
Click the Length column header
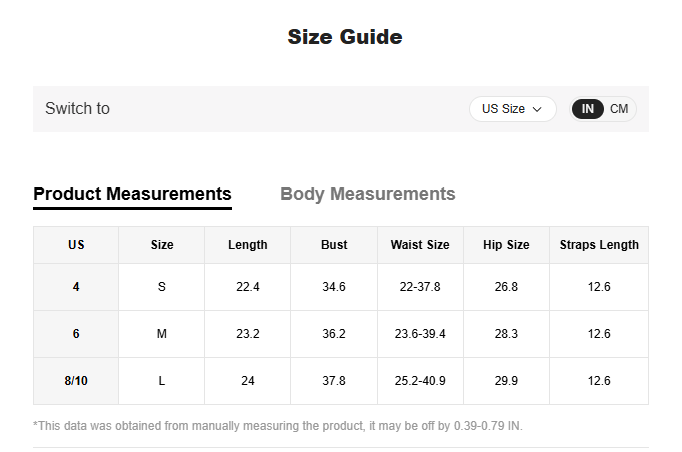pyautogui.click(x=247, y=245)
